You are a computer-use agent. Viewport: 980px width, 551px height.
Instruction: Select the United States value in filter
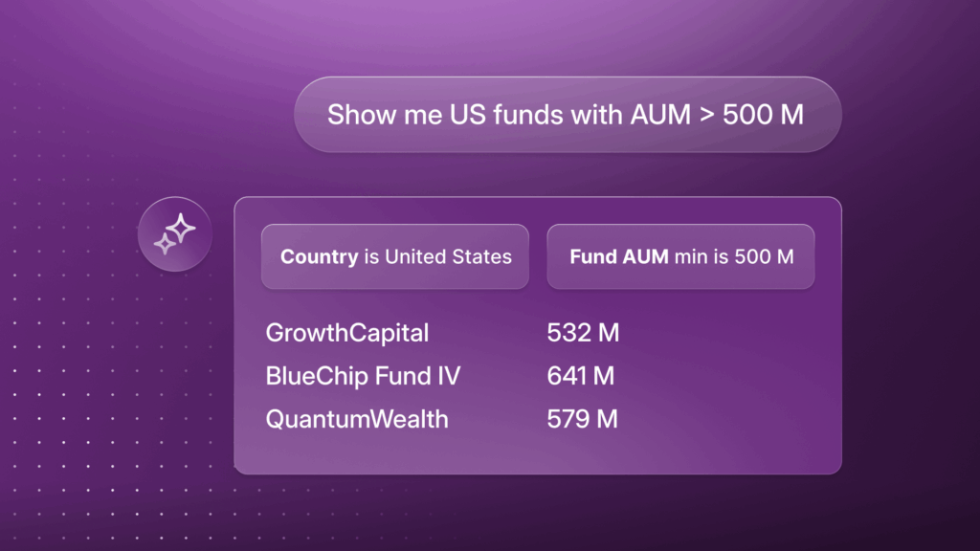pos(448,256)
